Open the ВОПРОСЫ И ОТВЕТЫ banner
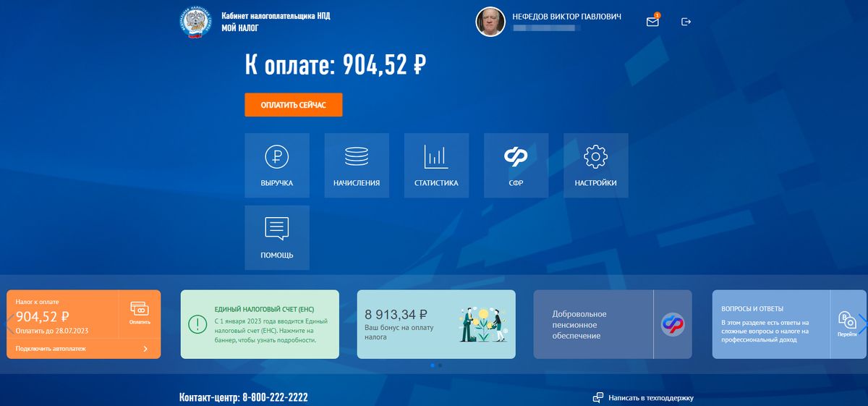Image resolution: width=868 pixels, height=406 pixels. 789,324
